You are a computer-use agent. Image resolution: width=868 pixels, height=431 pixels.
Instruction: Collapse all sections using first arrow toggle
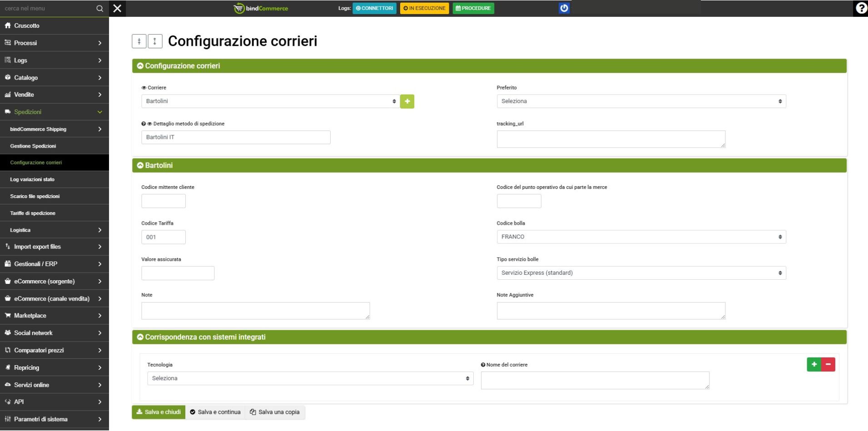point(139,41)
